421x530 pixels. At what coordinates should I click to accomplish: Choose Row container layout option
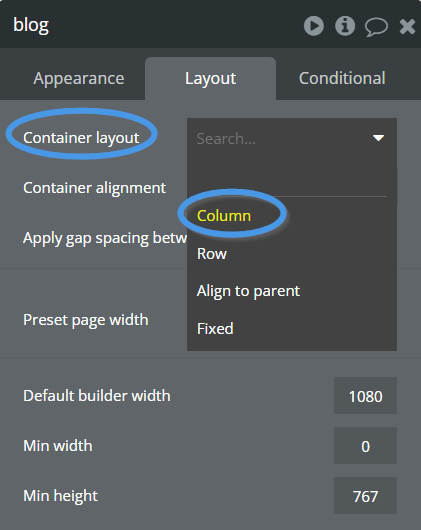(x=212, y=254)
